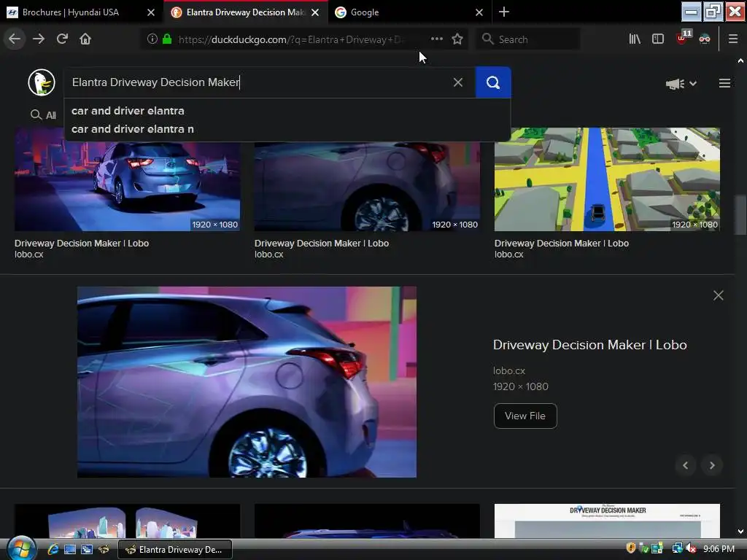Go back with the browser back arrow
747x560 pixels.
15,39
